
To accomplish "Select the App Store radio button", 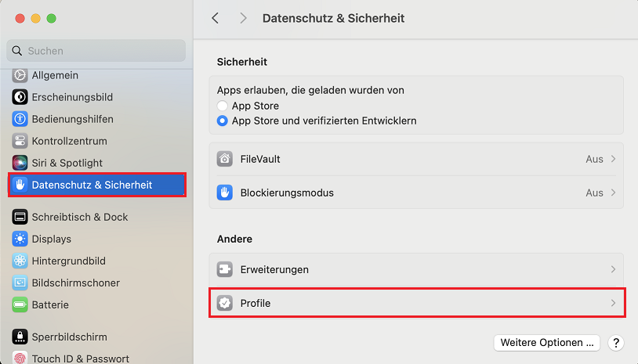I will click(223, 106).
